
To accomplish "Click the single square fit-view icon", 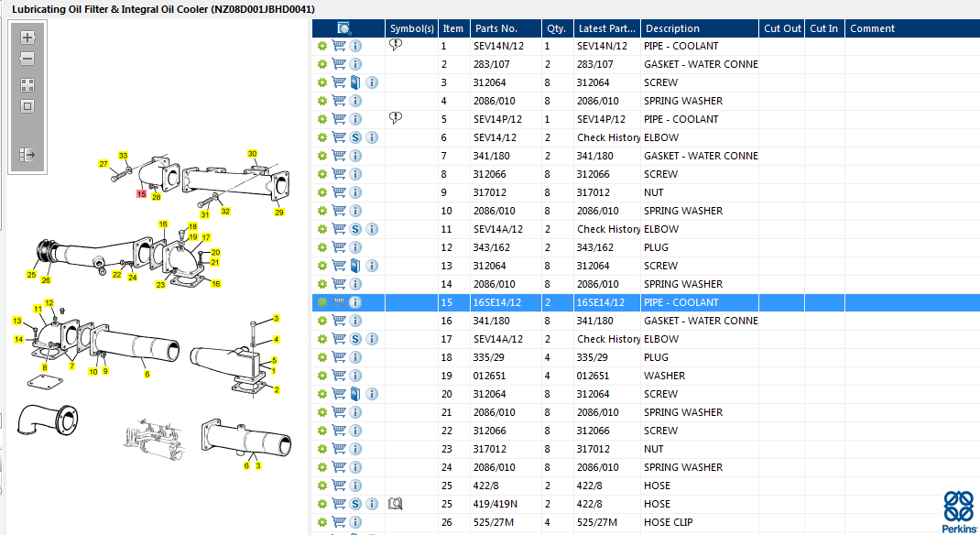I will point(27,106).
